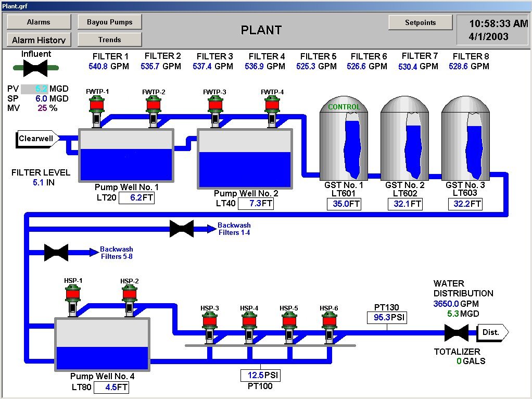Image resolution: width=532 pixels, height=399 pixels.
Task: Open Alarm History
Action: 39,40
